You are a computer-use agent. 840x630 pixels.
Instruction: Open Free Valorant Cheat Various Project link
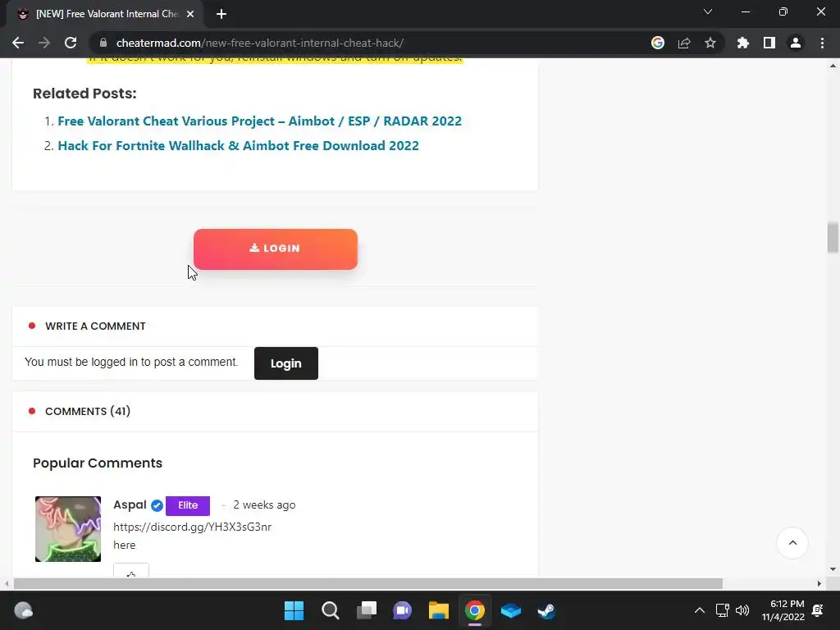pyautogui.click(x=259, y=121)
